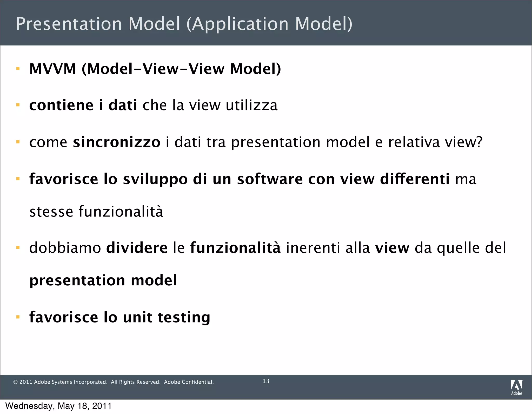Screen dimensions: 532x414
Task: Click the bold word sincronizzo
Action: 117,142
